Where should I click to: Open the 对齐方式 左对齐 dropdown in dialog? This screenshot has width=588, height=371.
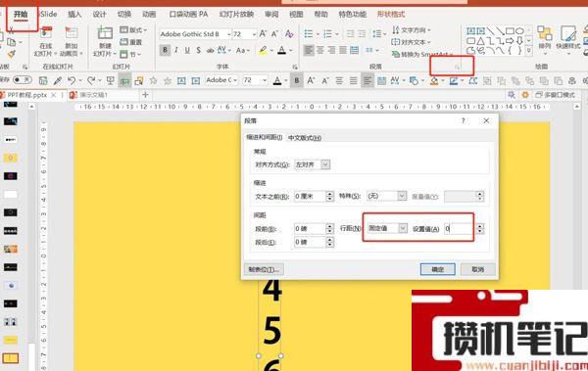pyautogui.click(x=325, y=164)
